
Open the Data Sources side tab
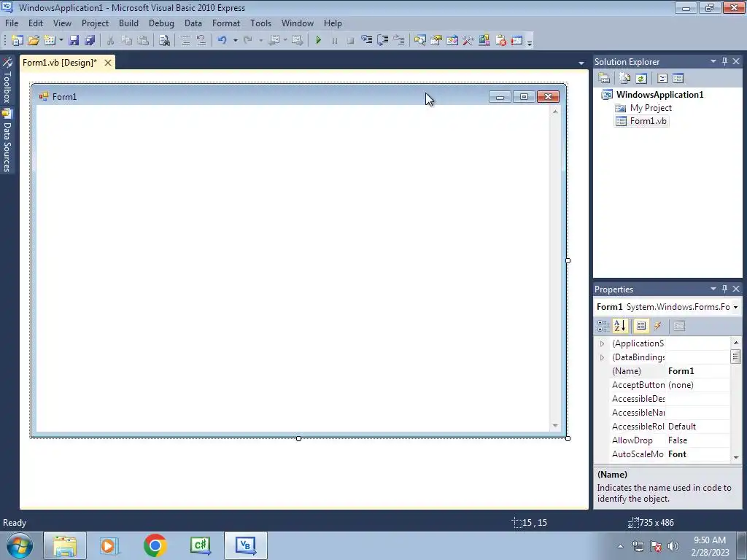pyautogui.click(x=7, y=141)
